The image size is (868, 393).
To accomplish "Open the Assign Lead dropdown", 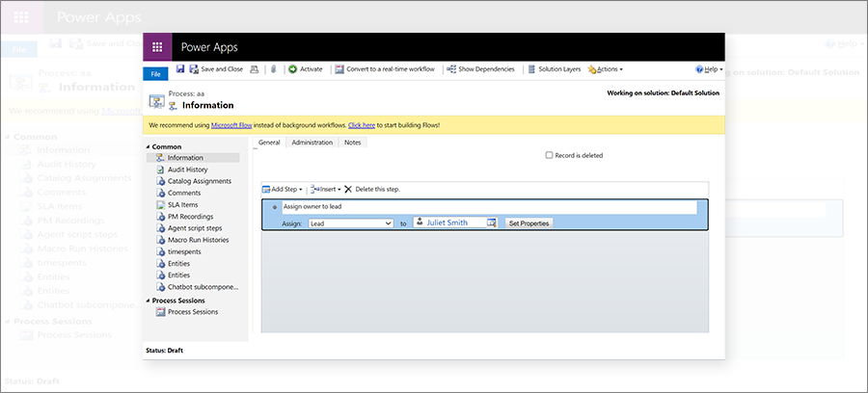I will tap(351, 223).
